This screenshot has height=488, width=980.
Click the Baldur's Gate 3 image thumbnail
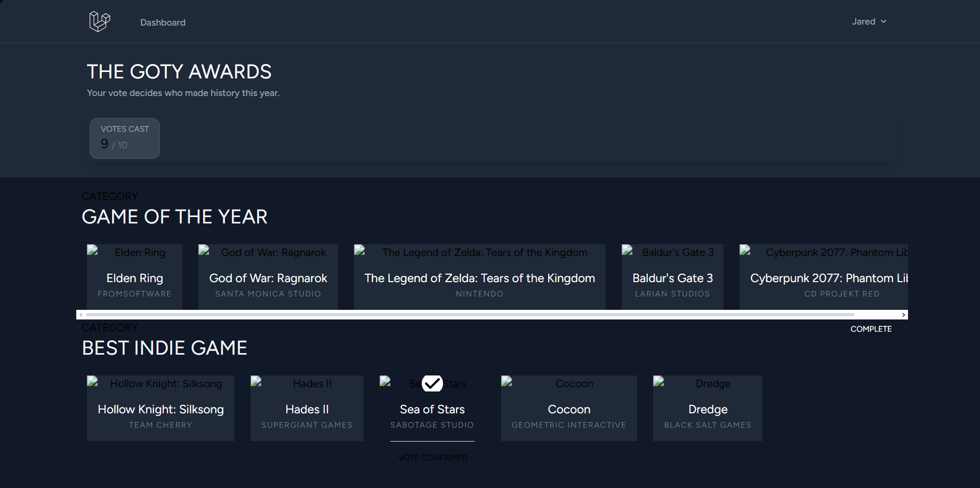point(672,252)
